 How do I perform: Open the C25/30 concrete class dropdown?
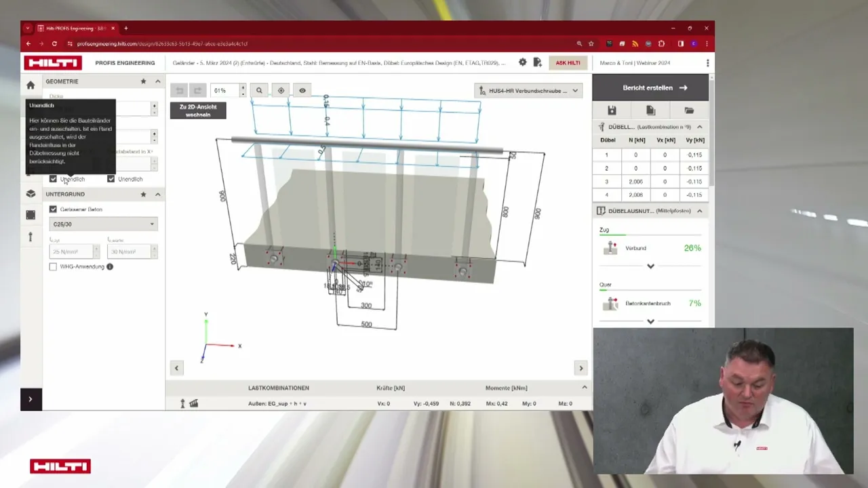click(103, 224)
